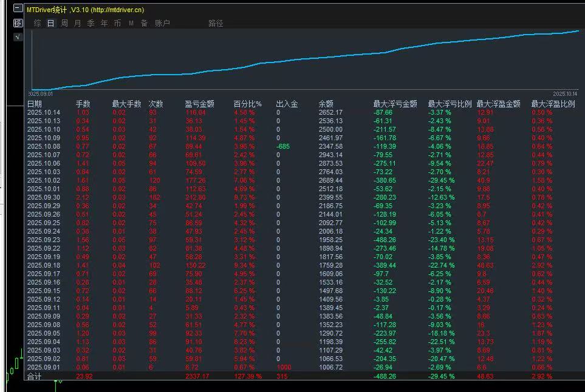This screenshot has width=585, height=392.
Task: Click percentage 9.73 % in 2025.09.30 row
Action: click(x=244, y=197)
